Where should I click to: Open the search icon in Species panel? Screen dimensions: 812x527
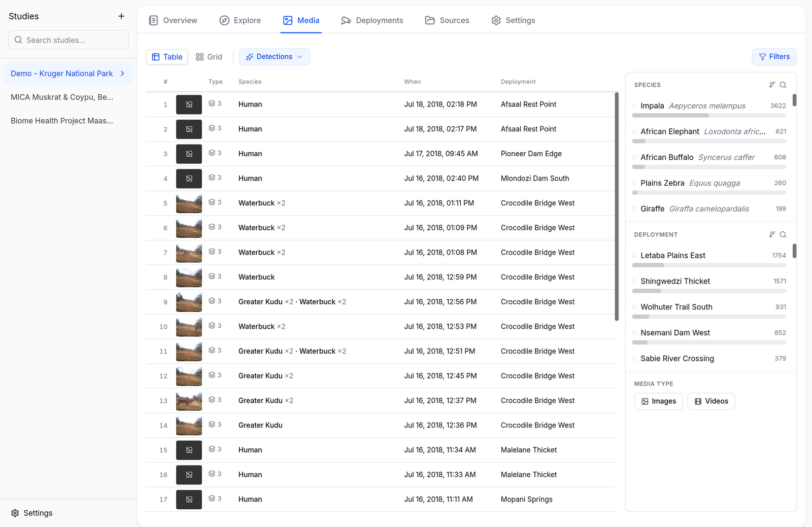tap(783, 85)
